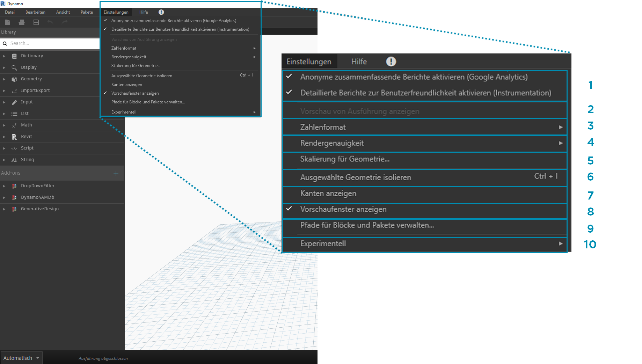The width and height of the screenshot is (642, 364).
Task: Click the Dynamo title bar logo icon
Action: [3, 3]
